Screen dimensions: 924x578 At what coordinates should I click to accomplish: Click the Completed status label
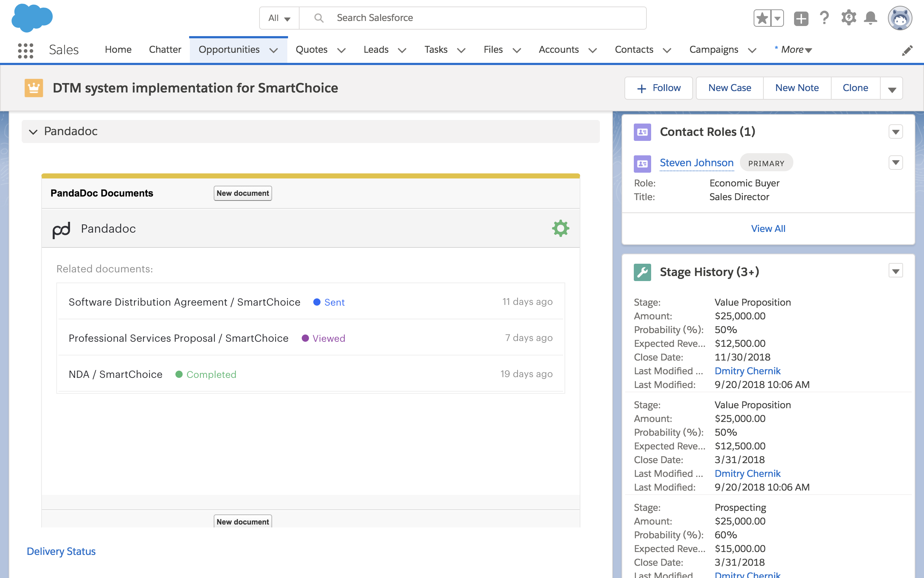211,375
